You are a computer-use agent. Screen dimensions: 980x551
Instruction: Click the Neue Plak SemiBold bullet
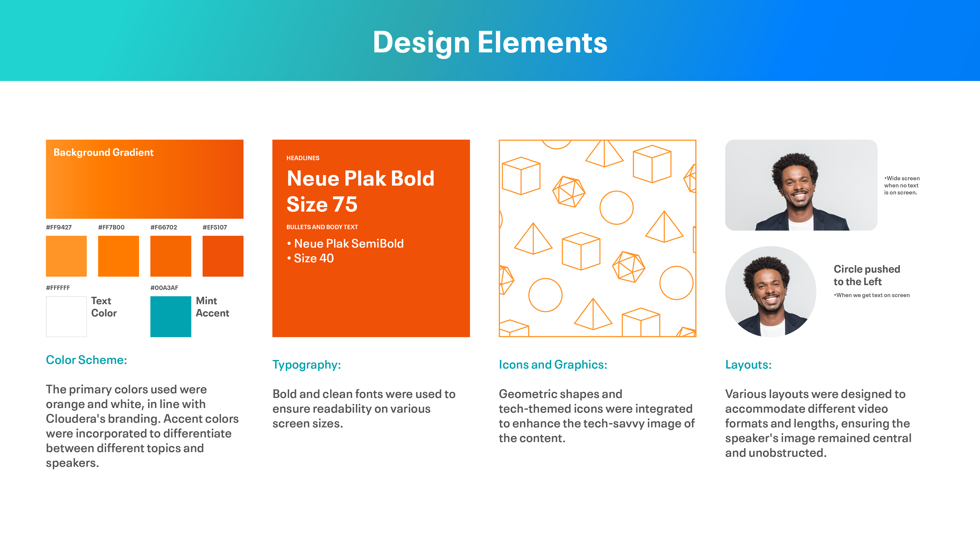[x=348, y=243]
